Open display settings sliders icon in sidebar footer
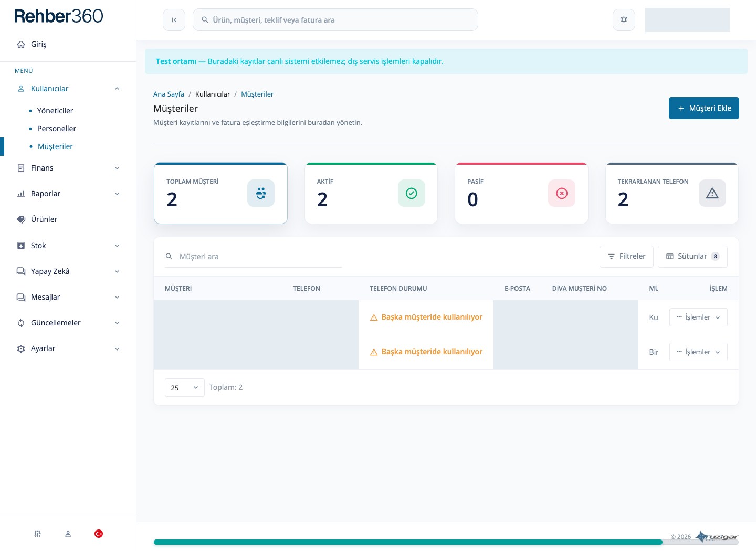 pyautogui.click(x=38, y=534)
